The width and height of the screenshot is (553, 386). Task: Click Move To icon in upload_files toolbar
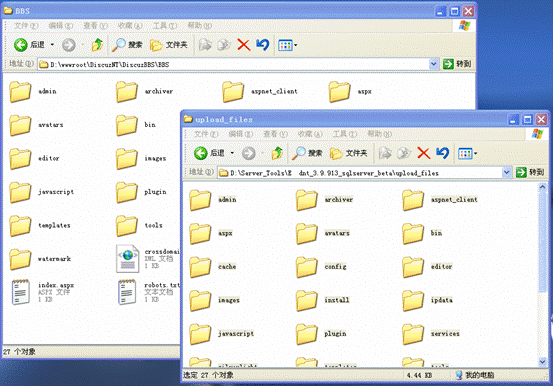pos(385,153)
